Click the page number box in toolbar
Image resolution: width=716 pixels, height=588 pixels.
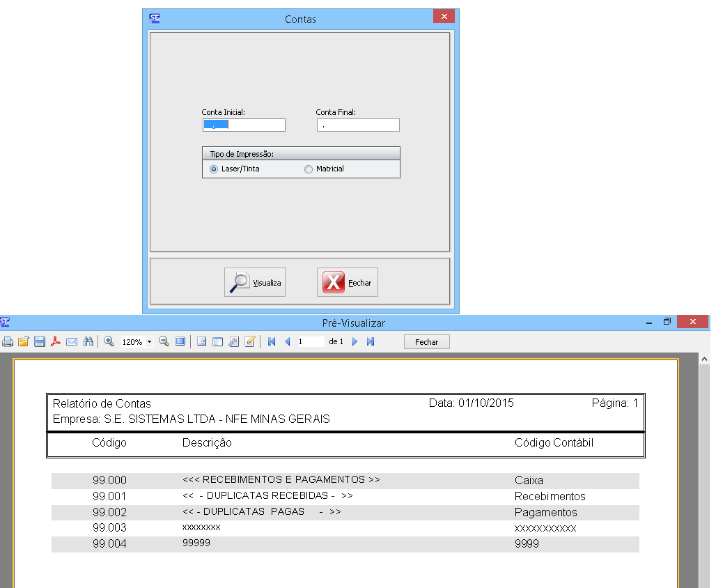click(310, 342)
